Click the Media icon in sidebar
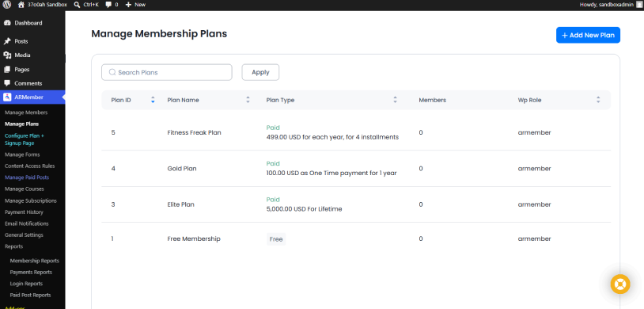Viewport: 644px width, 309px height. click(7, 55)
